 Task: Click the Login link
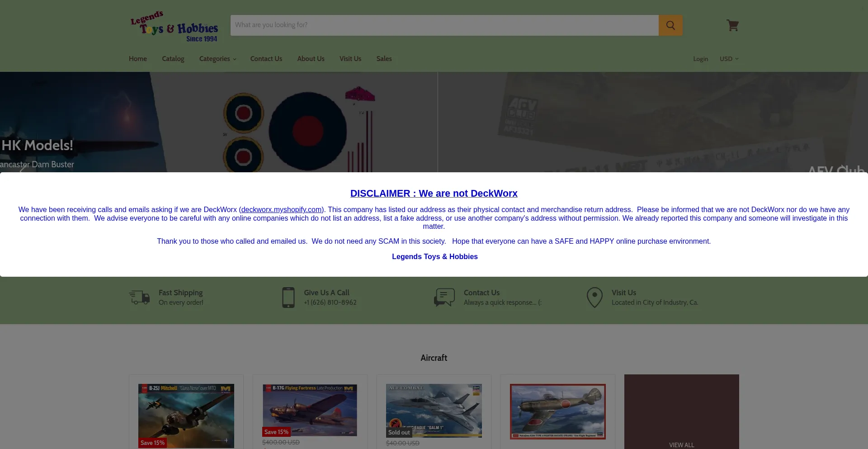point(701,59)
